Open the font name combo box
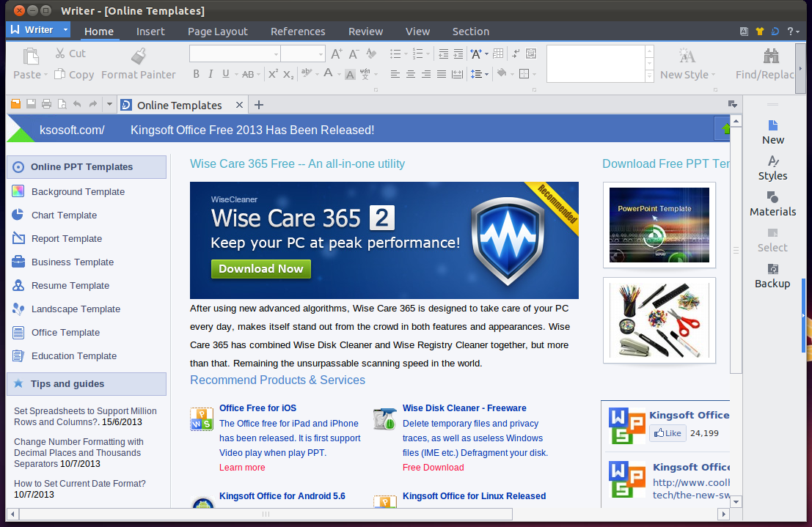This screenshot has height=527, width=812. point(235,54)
